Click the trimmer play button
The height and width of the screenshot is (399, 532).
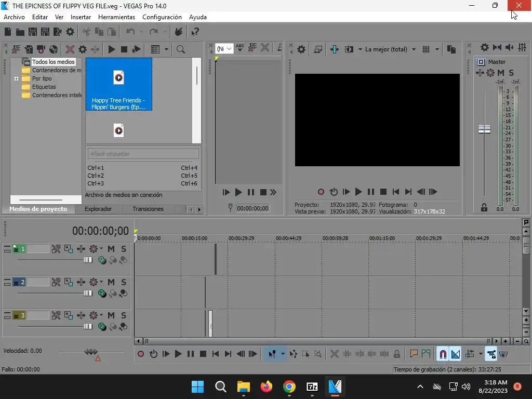click(238, 192)
